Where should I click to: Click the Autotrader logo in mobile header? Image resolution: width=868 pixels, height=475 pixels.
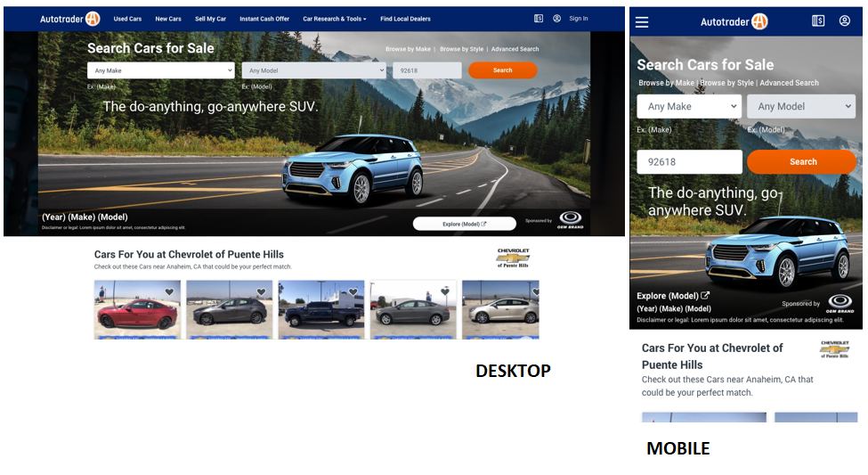[734, 22]
